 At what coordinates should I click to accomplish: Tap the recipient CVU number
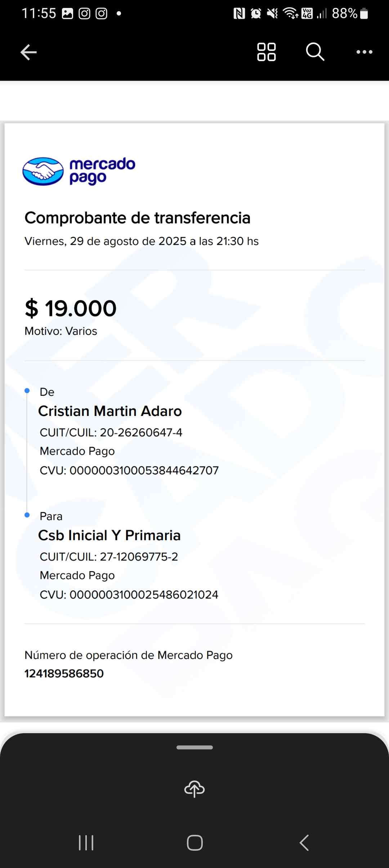pyautogui.click(x=144, y=595)
